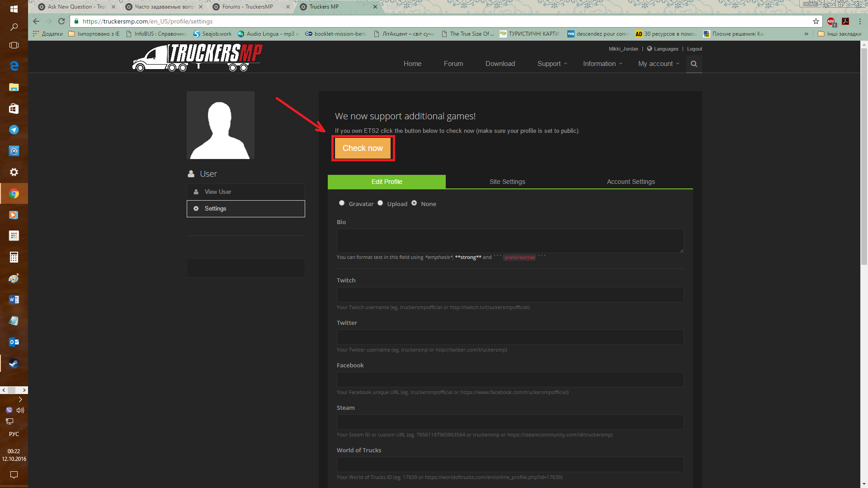The image size is (868, 488).
Task: Click the search magnifier icon
Action: [x=693, y=63]
